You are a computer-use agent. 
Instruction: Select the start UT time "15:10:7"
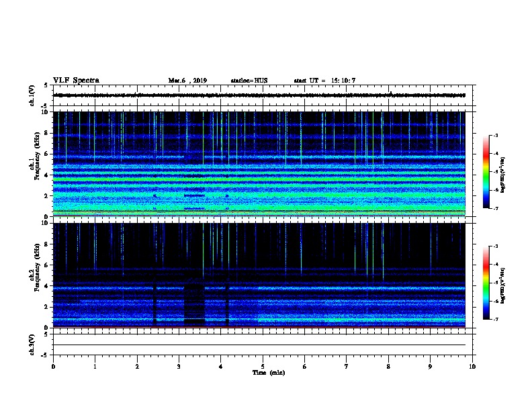343,81
